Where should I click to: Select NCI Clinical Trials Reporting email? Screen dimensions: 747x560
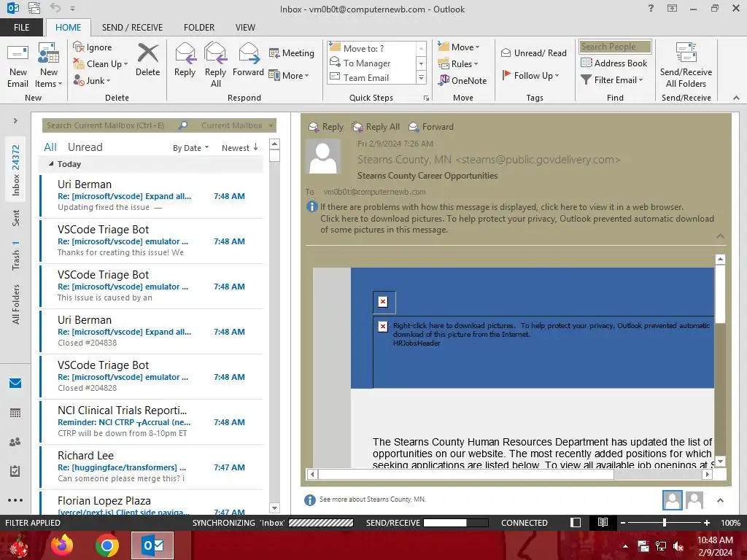point(152,421)
